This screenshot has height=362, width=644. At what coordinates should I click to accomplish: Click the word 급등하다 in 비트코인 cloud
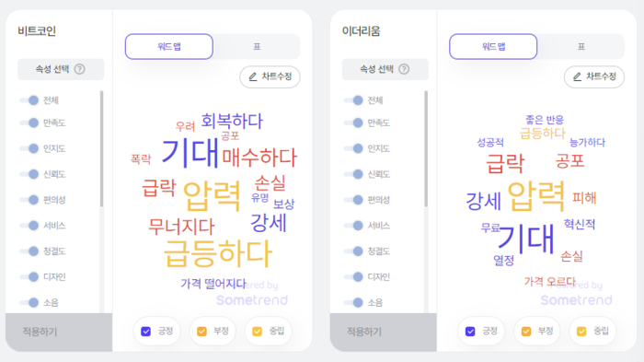pos(218,253)
